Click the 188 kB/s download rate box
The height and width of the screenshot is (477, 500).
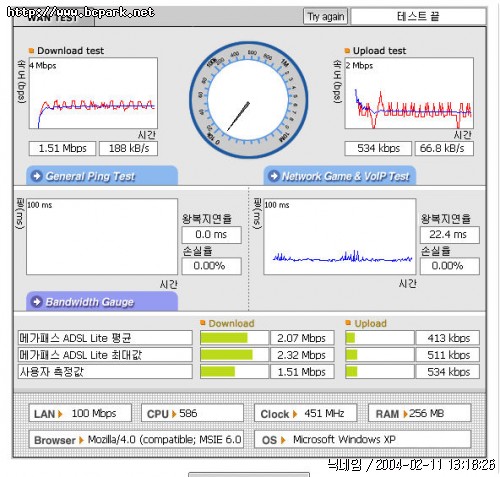pos(128,148)
